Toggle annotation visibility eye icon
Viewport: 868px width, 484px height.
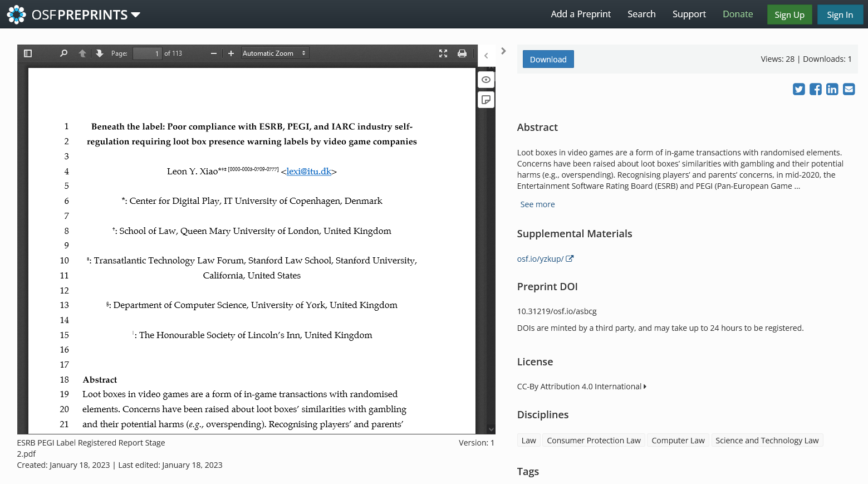coord(486,80)
